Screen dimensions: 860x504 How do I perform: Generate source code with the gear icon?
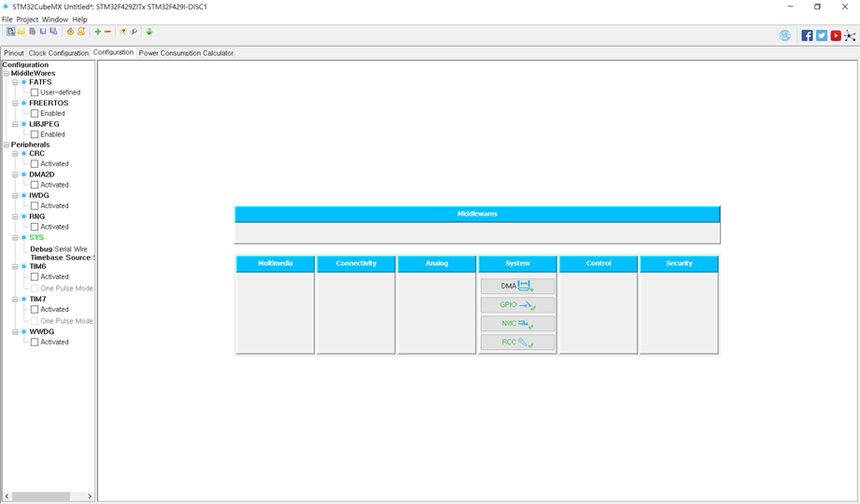[x=70, y=32]
